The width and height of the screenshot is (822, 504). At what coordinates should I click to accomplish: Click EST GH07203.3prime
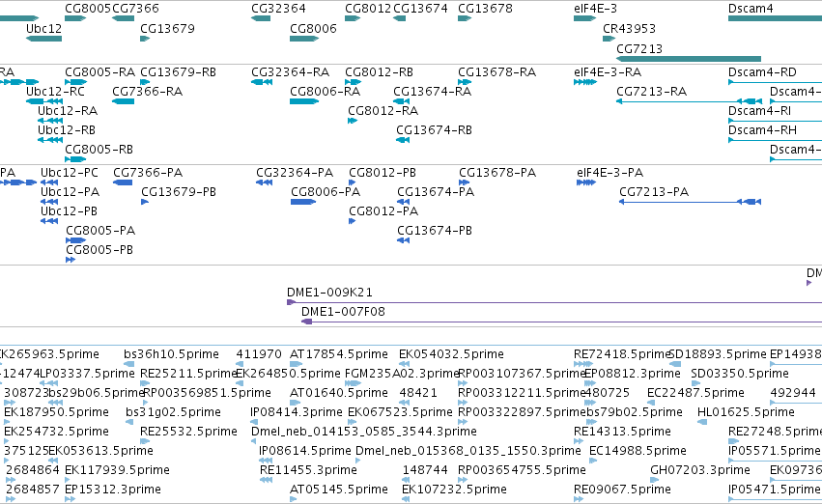(700, 470)
